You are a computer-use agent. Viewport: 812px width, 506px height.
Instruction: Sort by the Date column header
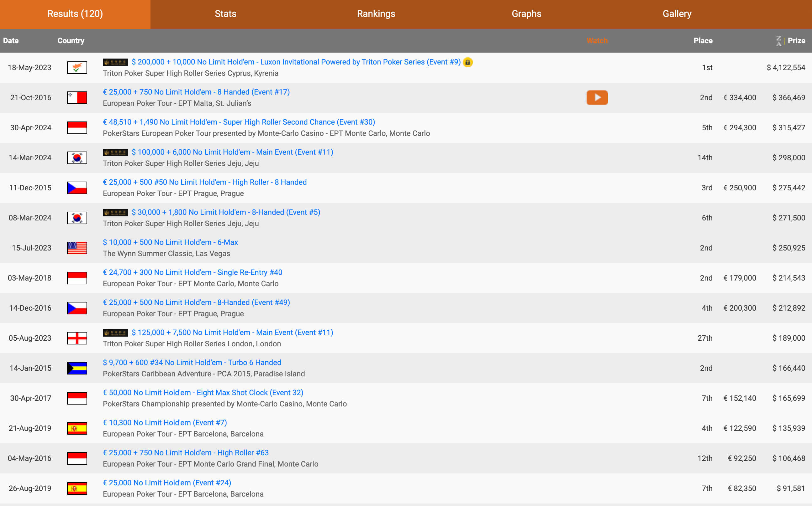(11, 41)
